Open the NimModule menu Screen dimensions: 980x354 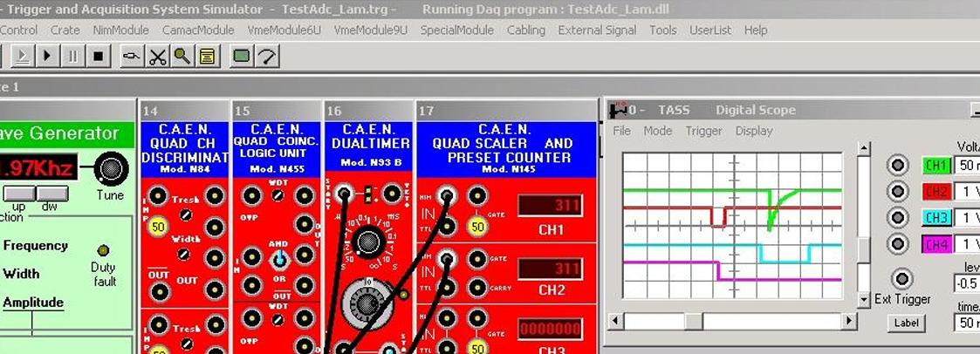click(120, 30)
